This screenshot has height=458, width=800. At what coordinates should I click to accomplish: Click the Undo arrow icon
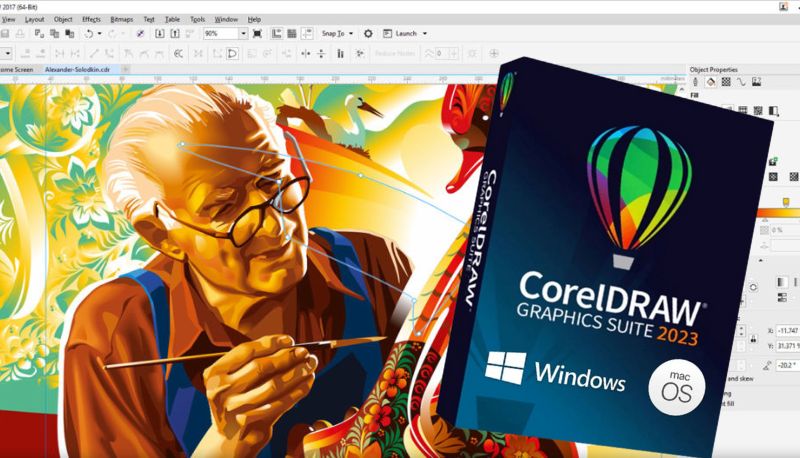point(88,33)
